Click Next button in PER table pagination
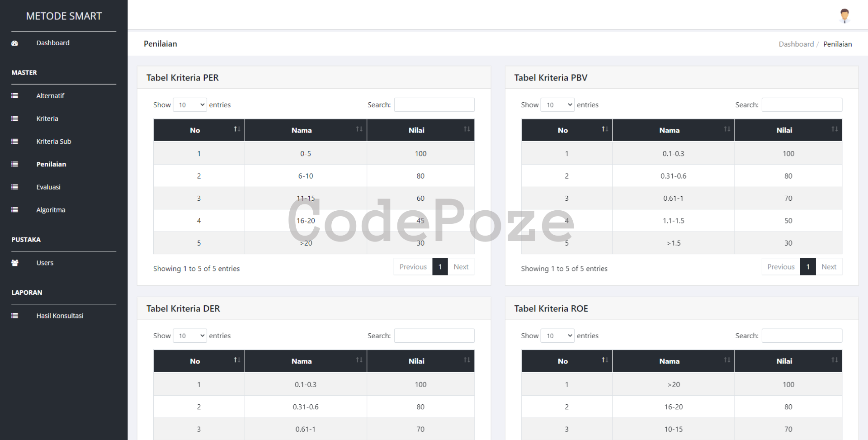Viewport: 868px width, 440px height. pyautogui.click(x=461, y=267)
